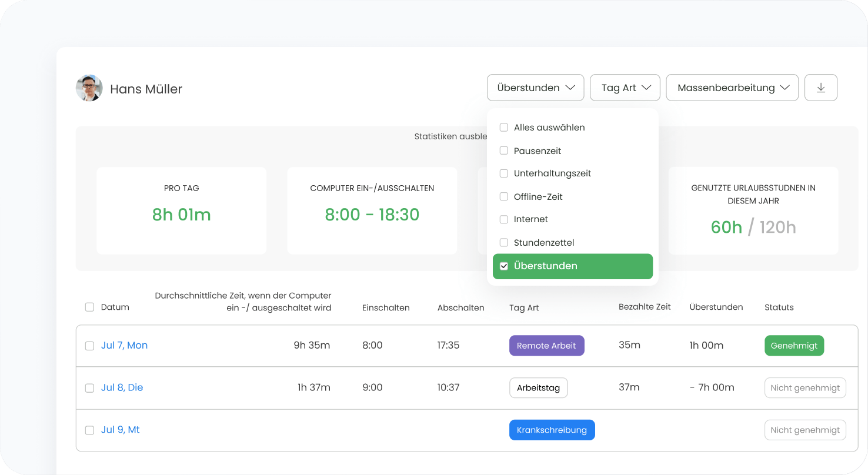Open the Überstunden filter dropdown

[x=535, y=88]
